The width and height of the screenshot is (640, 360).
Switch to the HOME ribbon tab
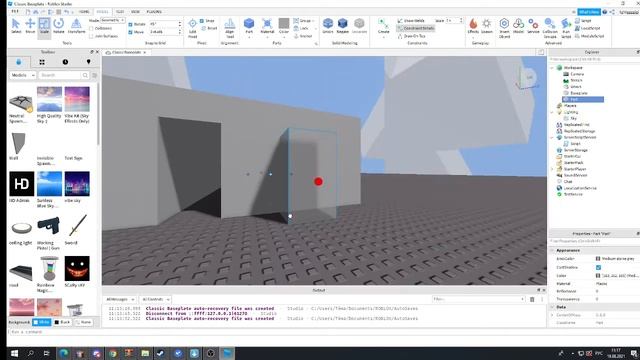(84, 12)
